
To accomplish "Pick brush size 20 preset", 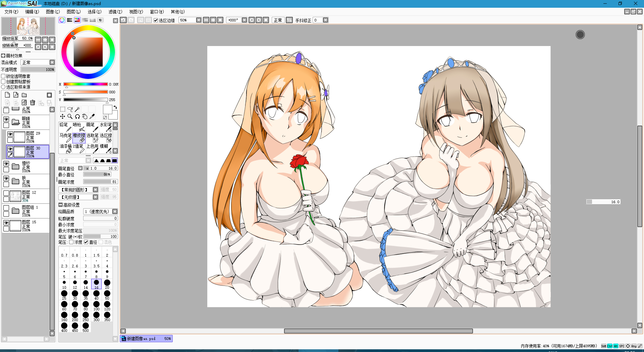I will coord(107,284).
